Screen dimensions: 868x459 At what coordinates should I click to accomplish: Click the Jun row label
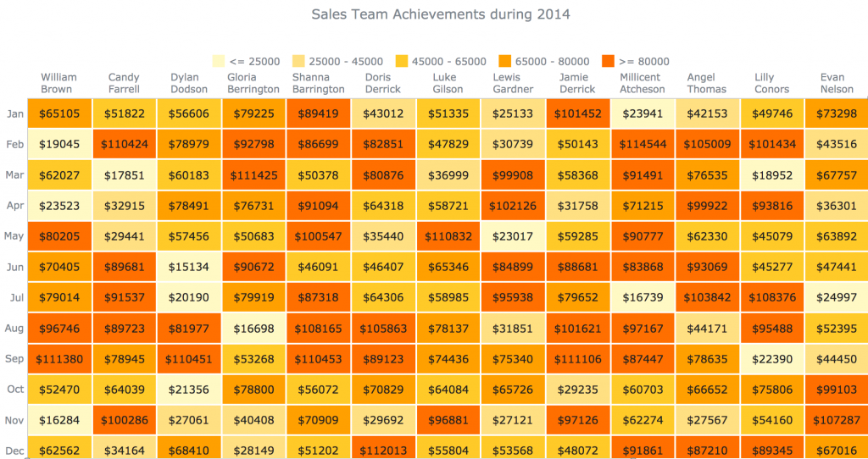click(15, 267)
